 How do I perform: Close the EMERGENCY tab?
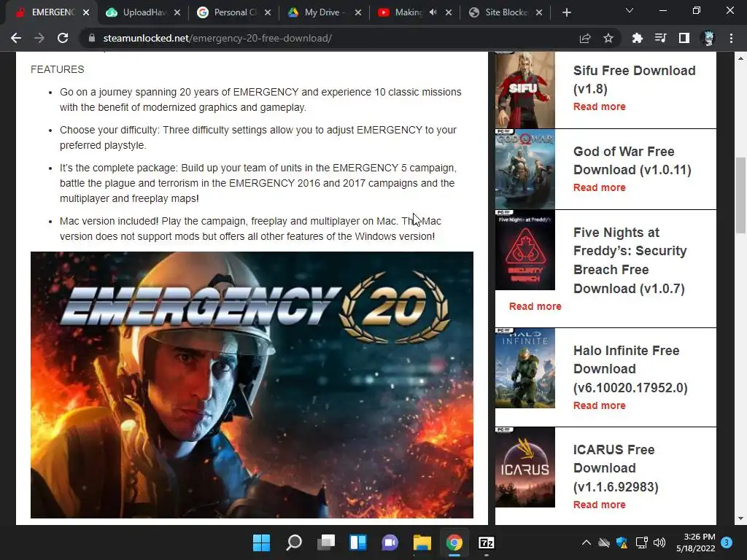coord(86,12)
